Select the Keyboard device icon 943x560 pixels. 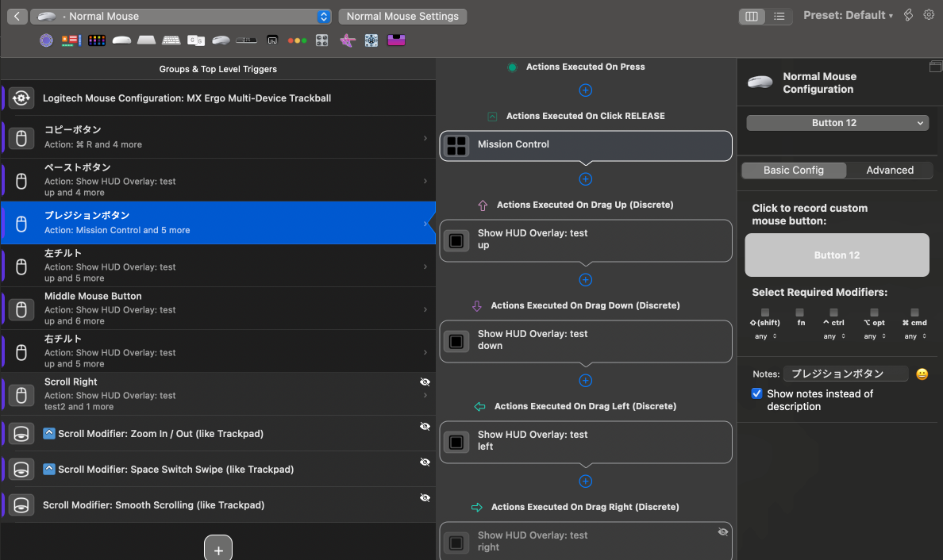171,40
